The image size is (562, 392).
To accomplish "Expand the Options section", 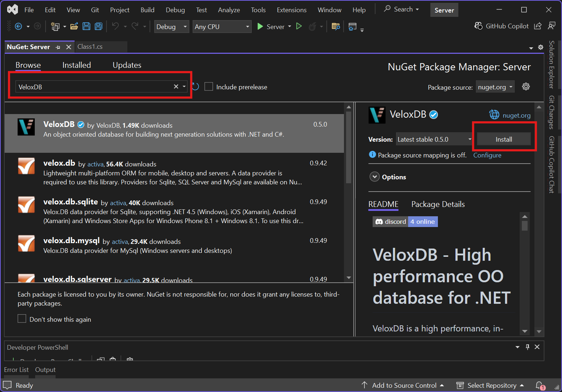I will pyautogui.click(x=374, y=177).
